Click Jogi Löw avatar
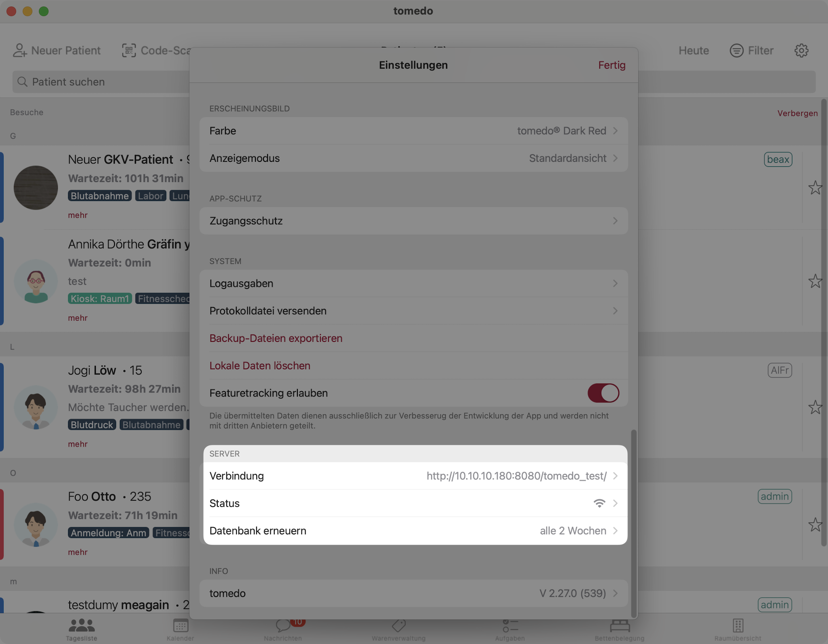 pyautogui.click(x=36, y=407)
